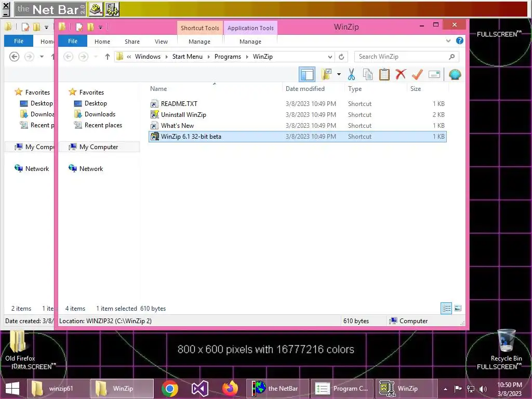
Task: Switch to the Share ribbon tab
Action: coord(132,42)
